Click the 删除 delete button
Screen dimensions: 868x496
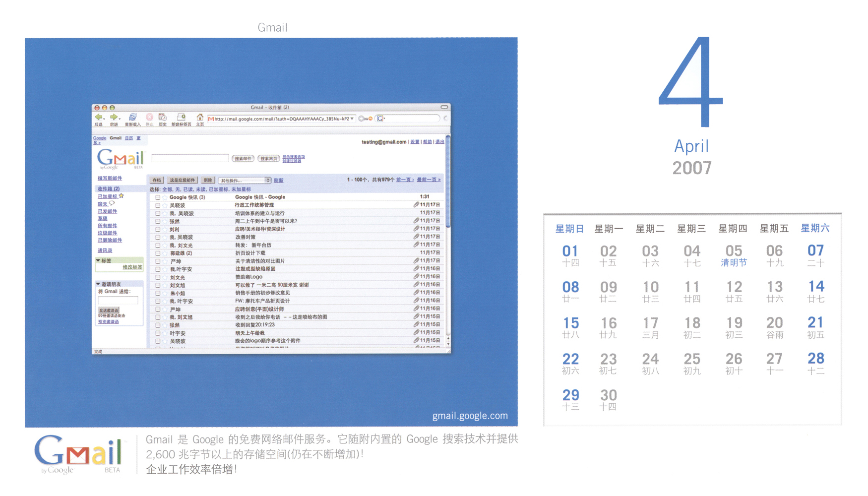coord(207,181)
